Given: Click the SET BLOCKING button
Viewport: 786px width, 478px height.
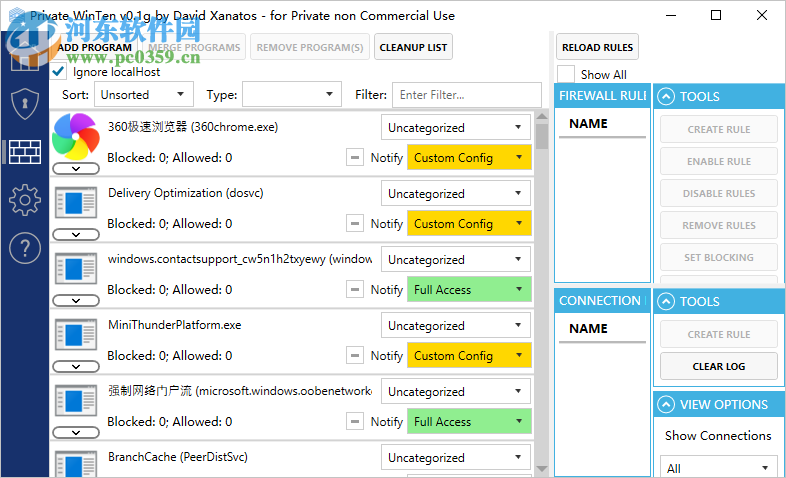Looking at the screenshot, I should coord(718,258).
